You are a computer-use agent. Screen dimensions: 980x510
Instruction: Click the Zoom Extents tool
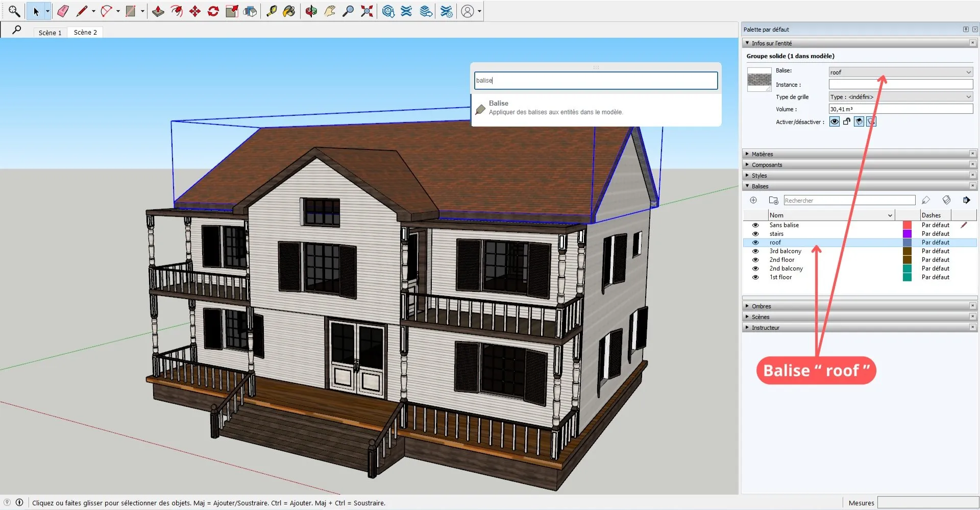coord(366,11)
